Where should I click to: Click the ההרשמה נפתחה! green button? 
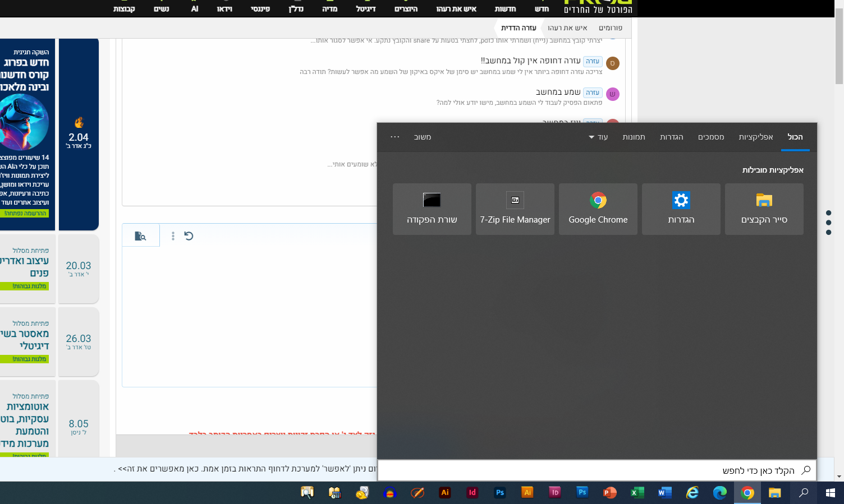point(25,214)
